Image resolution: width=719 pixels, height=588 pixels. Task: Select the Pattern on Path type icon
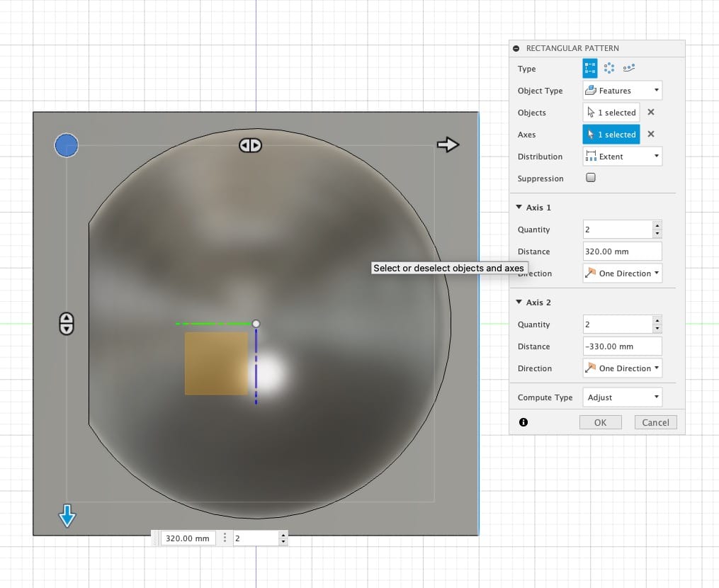(x=628, y=68)
